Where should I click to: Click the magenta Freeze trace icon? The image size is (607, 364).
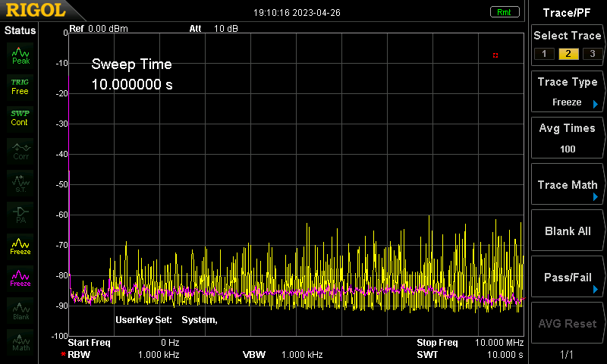[x=20, y=278]
